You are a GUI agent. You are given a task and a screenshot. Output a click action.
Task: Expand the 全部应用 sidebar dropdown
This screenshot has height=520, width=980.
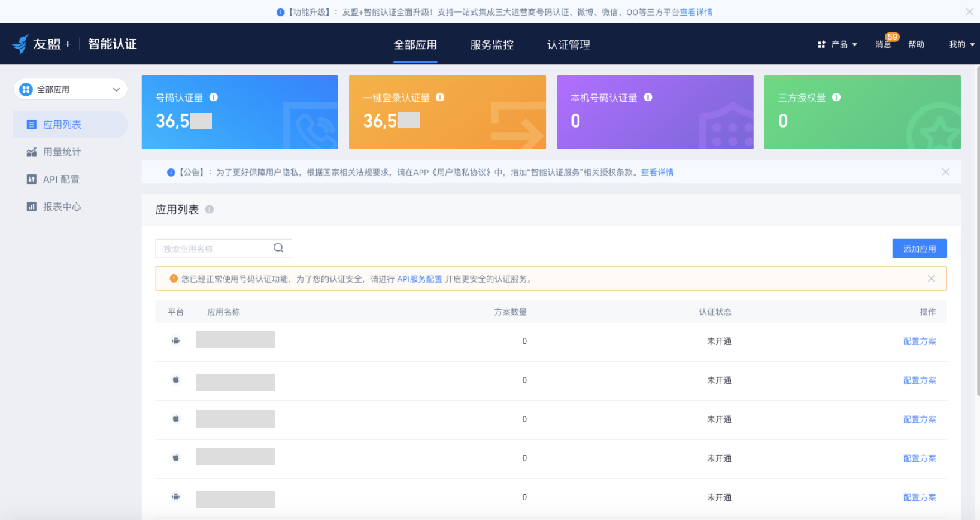tap(71, 89)
